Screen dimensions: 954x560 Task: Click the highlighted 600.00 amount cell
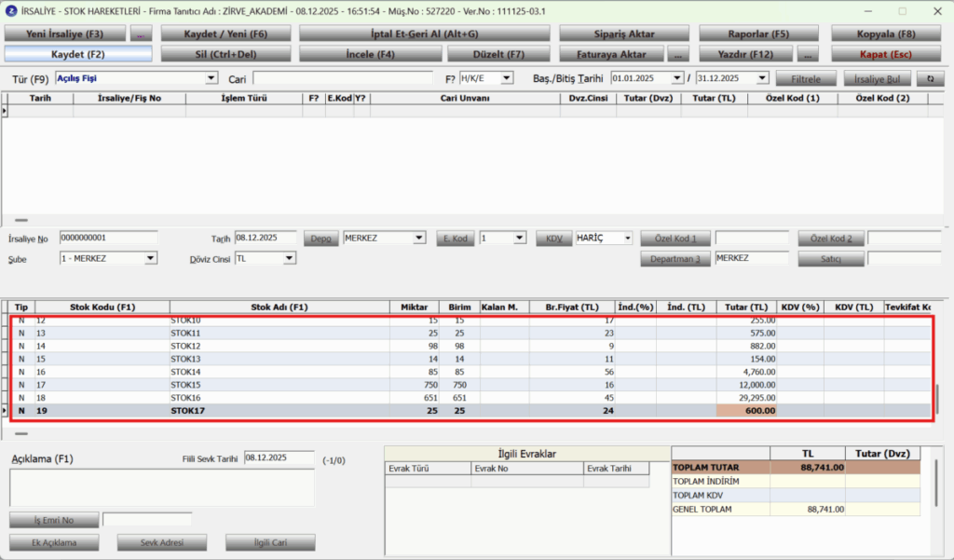point(746,411)
